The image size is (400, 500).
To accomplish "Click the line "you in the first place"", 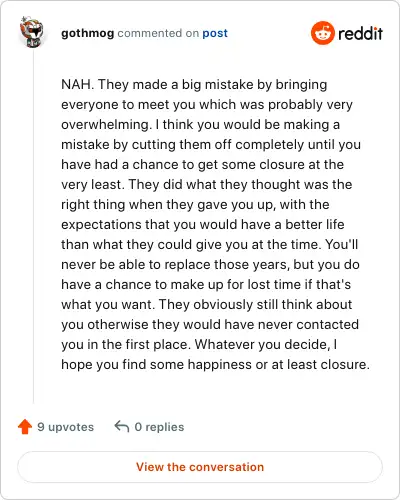I will [199, 344].
